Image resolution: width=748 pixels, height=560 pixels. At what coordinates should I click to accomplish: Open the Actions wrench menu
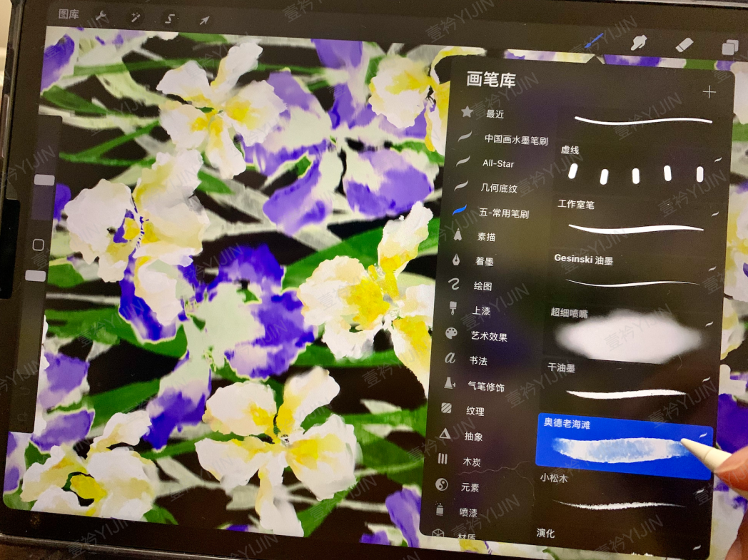(102, 16)
